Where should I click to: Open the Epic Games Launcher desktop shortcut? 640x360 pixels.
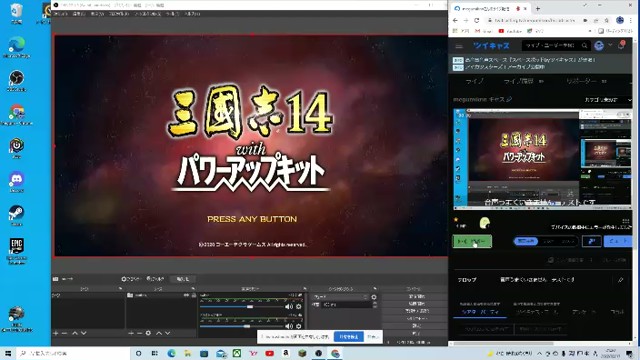(16, 250)
